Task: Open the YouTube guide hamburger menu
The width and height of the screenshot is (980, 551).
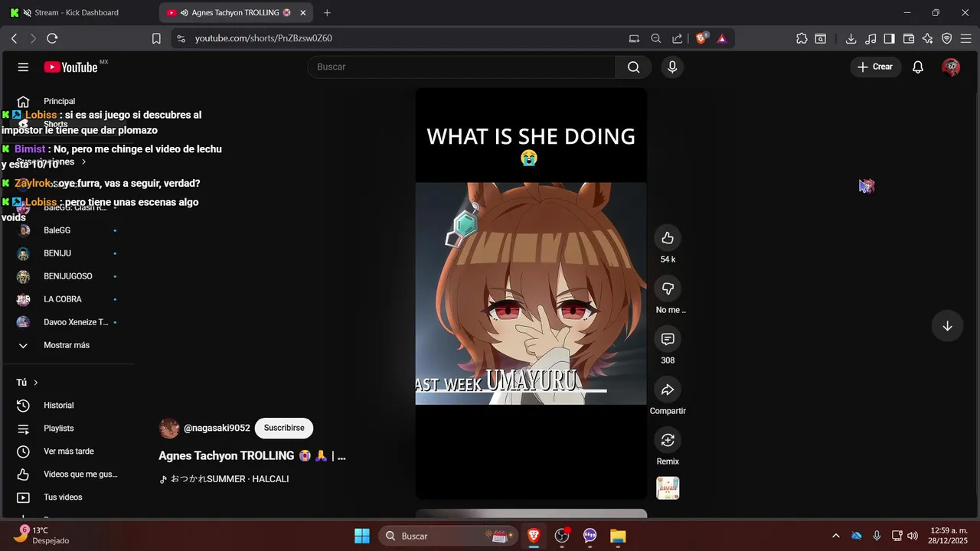Action: click(23, 67)
